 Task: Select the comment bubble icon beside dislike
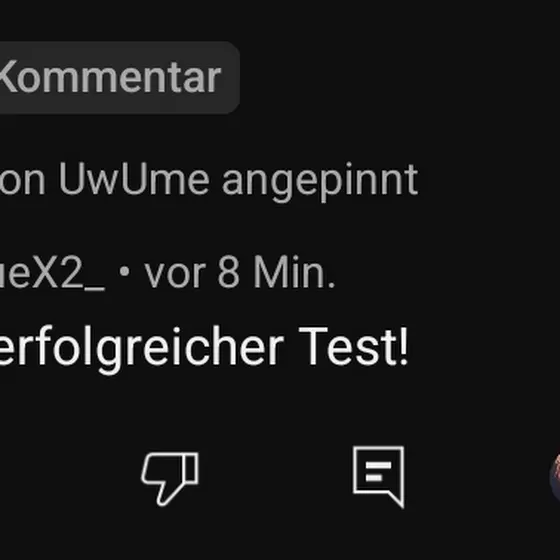(379, 477)
